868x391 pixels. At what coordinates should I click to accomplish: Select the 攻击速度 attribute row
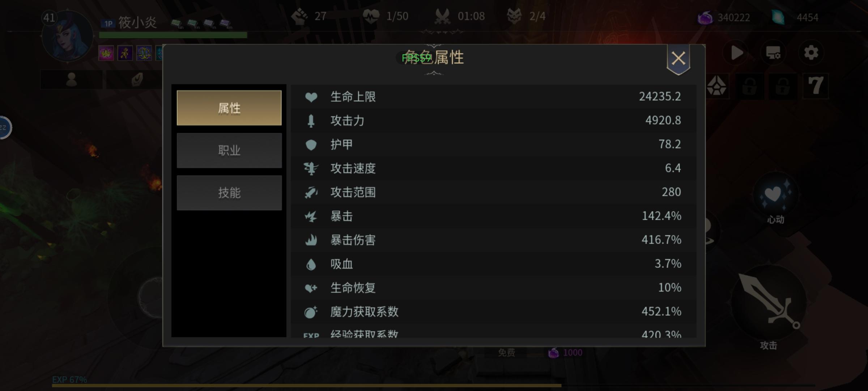(x=494, y=168)
